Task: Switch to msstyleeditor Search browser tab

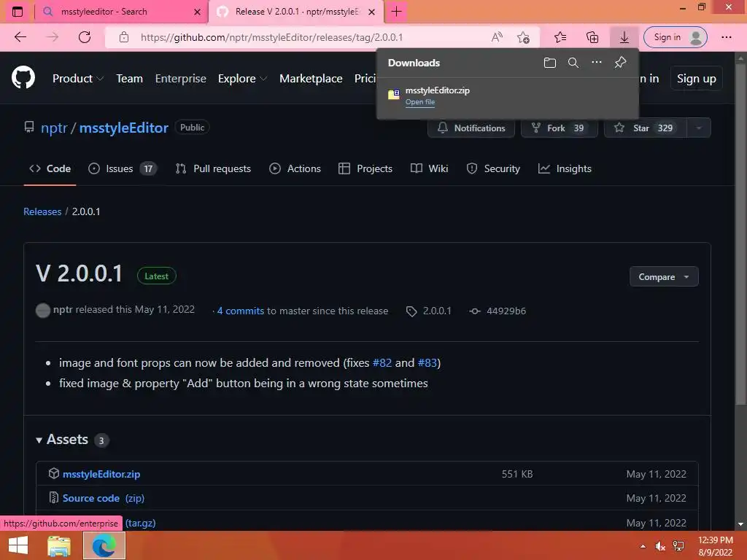Action: (122, 12)
